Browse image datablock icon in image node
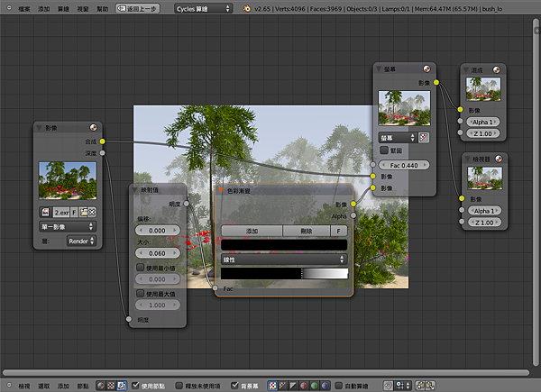This screenshot has width=541, height=392. tap(46, 212)
